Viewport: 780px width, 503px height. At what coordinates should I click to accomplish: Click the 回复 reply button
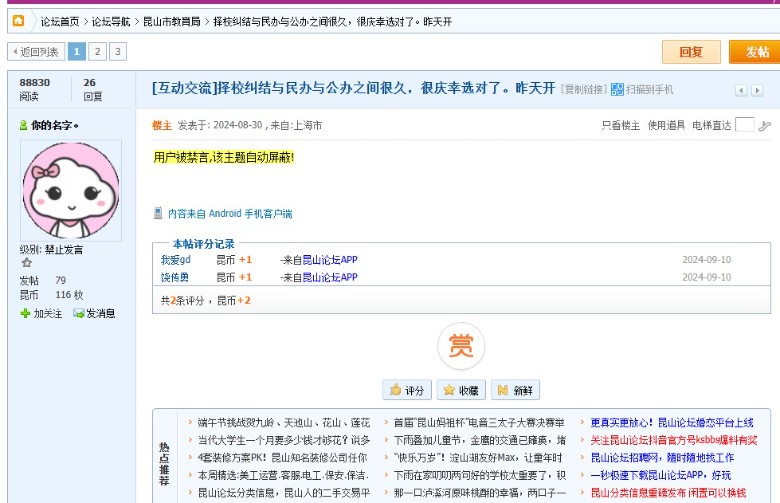691,52
